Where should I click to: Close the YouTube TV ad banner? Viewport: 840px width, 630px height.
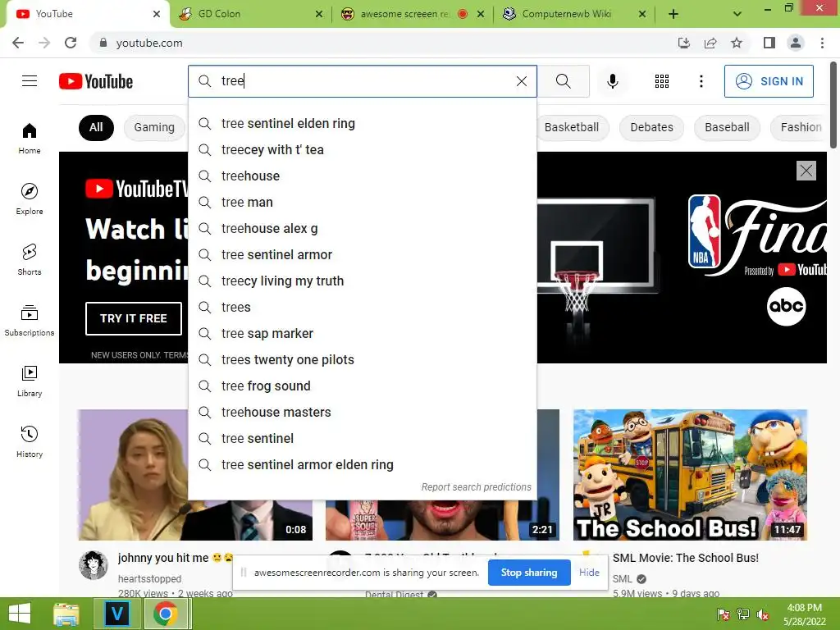[806, 171]
